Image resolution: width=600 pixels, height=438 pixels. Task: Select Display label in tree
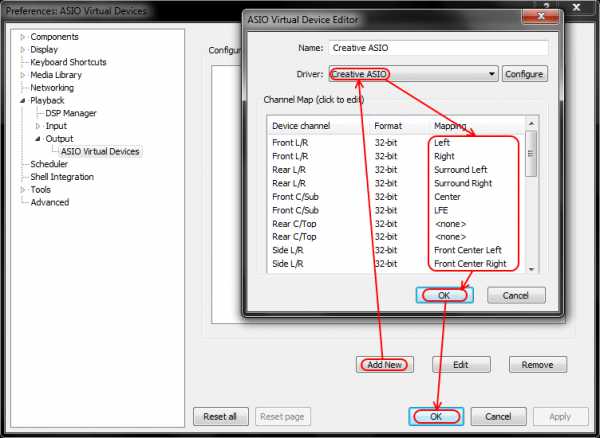44,50
